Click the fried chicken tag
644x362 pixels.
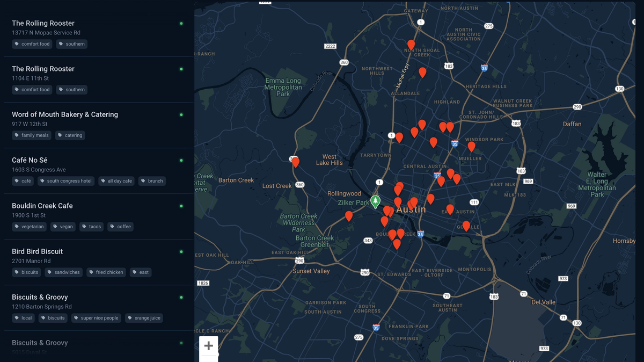[106, 272]
